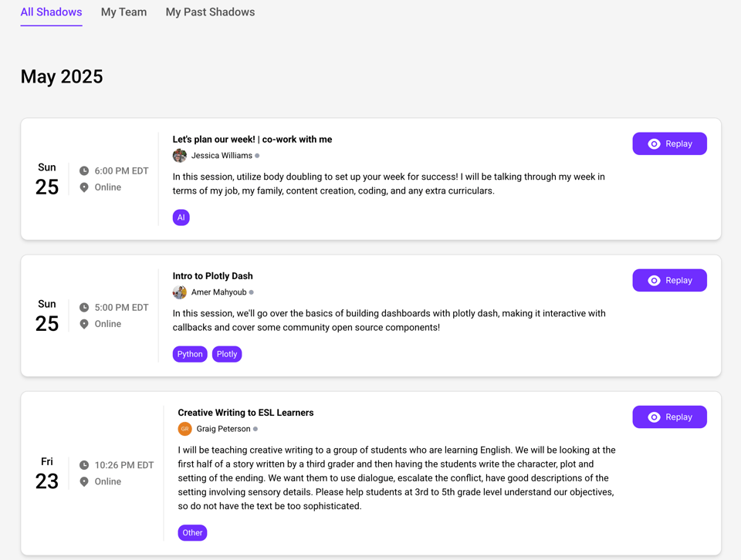Open the "Let's plan our week!" session title
The height and width of the screenshot is (560, 741).
pos(252,140)
